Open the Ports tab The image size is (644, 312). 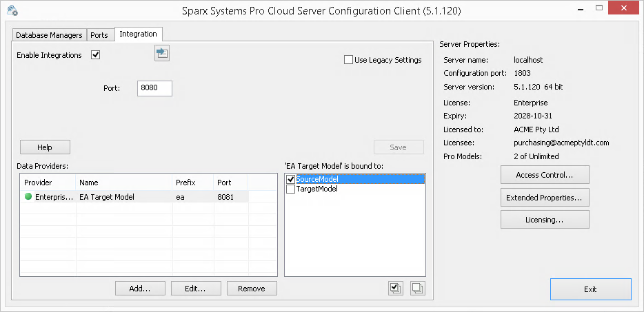[x=99, y=35]
